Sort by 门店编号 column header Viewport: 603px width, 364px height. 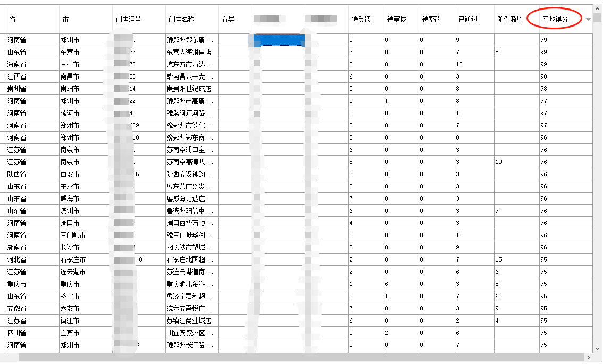pos(128,20)
